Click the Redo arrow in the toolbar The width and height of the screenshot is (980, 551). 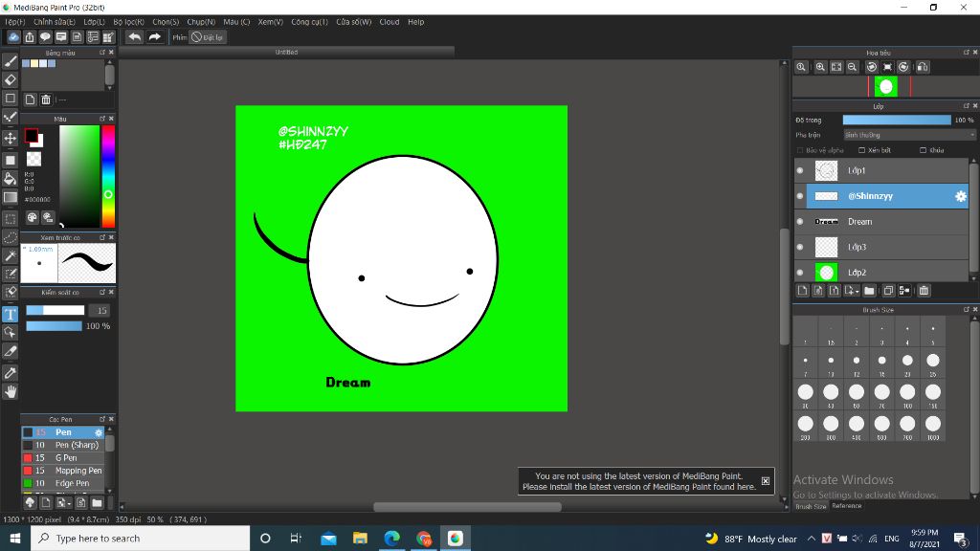[154, 37]
